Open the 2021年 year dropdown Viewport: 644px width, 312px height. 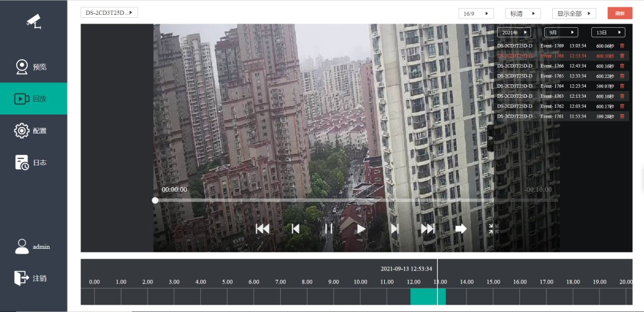514,32
